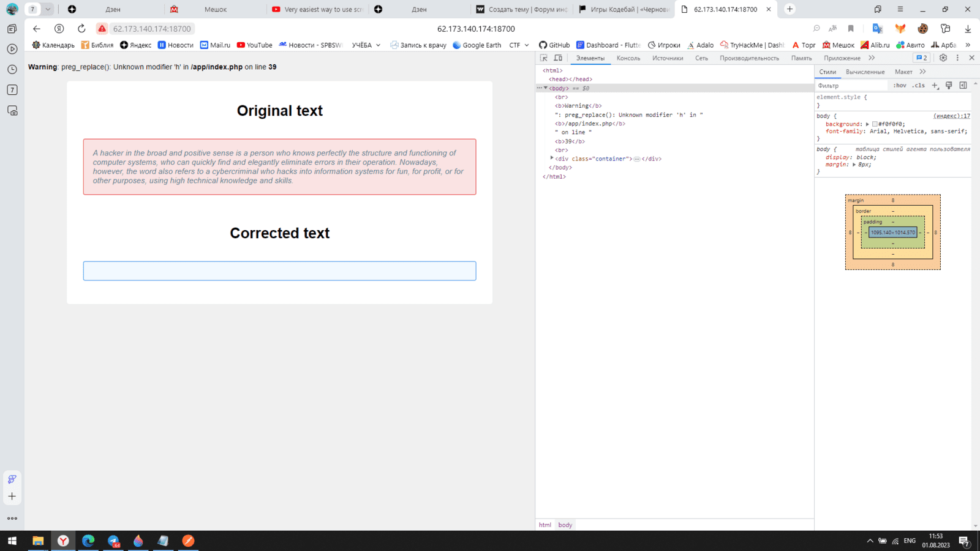This screenshot has height=551, width=980.
Task: Open the Память tab
Action: tap(801, 58)
